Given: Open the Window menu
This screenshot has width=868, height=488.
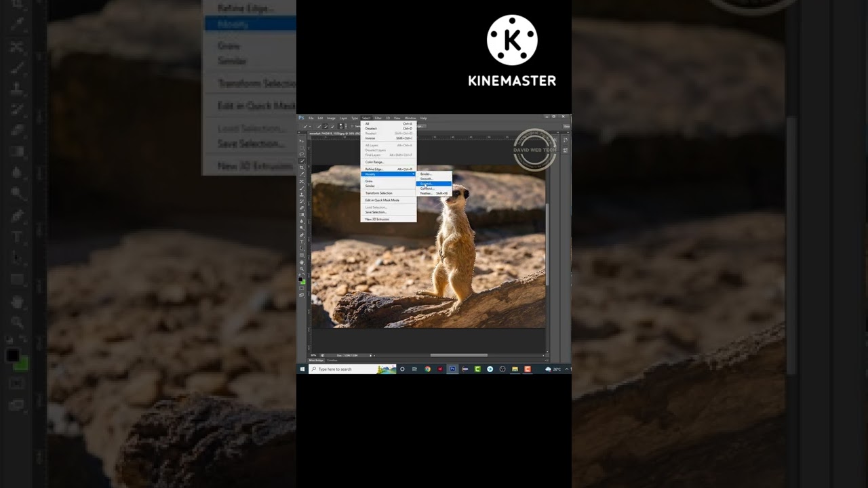Looking at the screenshot, I should coord(410,118).
